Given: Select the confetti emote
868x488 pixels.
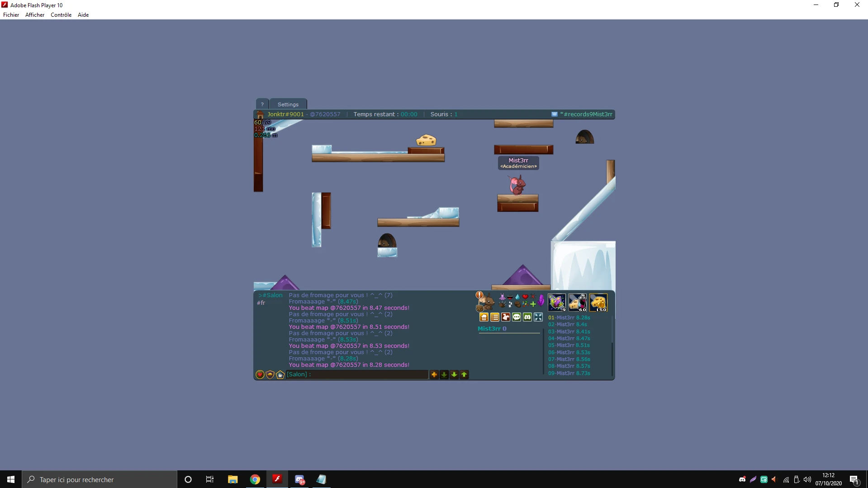Looking at the screenshot, I should [525, 304].
